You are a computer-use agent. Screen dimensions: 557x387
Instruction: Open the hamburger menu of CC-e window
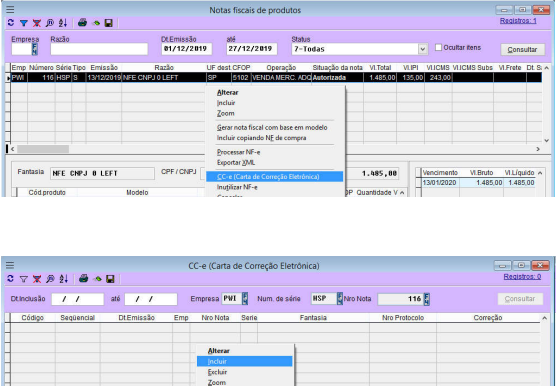(x=10, y=265)
